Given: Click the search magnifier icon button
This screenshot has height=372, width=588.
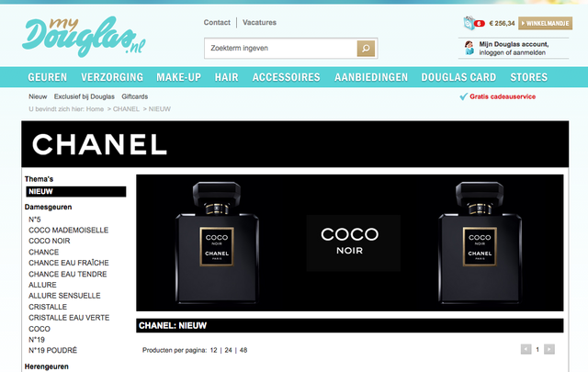Looking at the screenshot, I should pyautogui.click(x=366, y=49).
